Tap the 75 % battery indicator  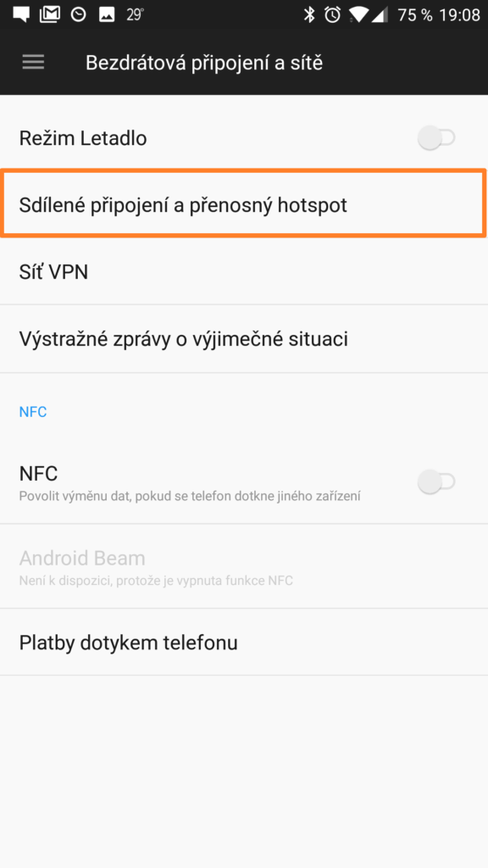(414, 15)
